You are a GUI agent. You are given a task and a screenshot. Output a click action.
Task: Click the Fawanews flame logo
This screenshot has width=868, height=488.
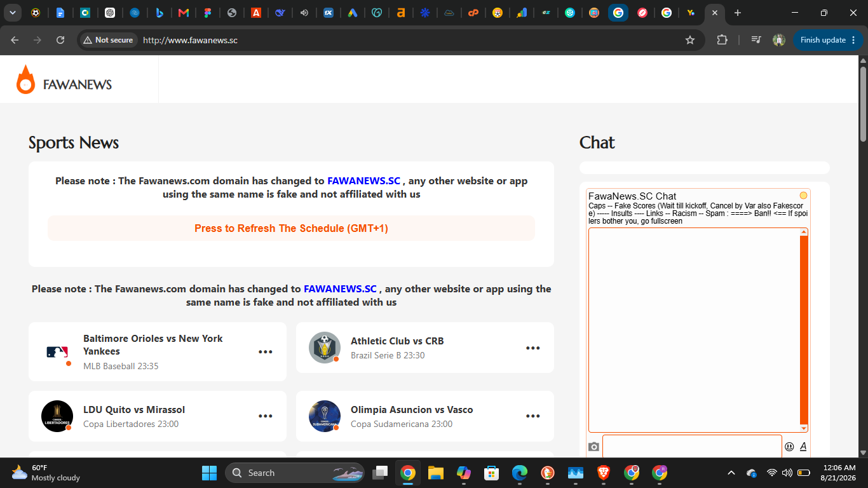26,79
